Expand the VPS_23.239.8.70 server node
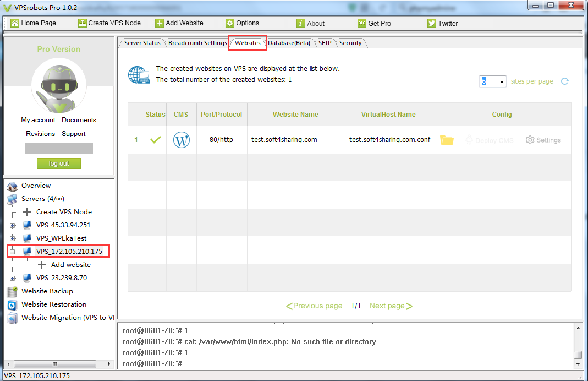The image size is (588, 381). [x=13, y=278]
